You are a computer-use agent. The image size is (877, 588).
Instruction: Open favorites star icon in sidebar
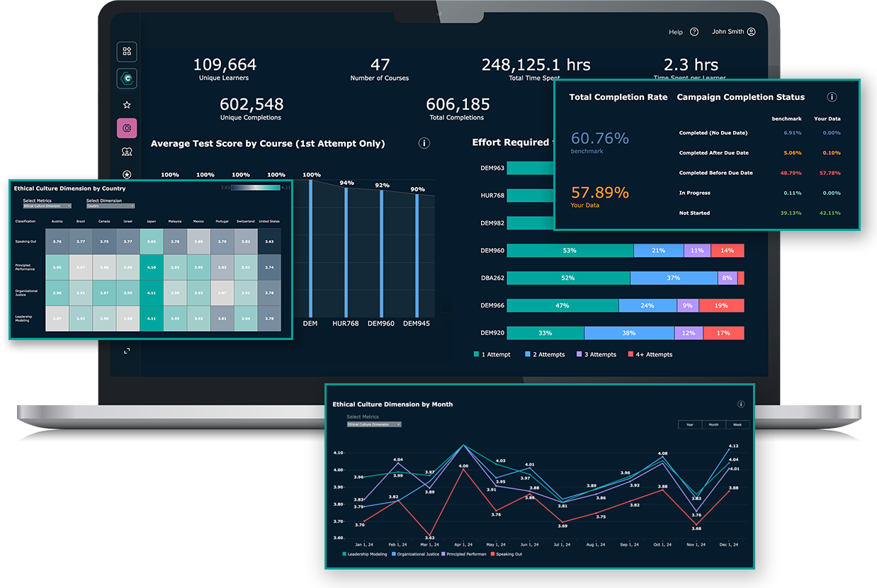click(127, 105)
